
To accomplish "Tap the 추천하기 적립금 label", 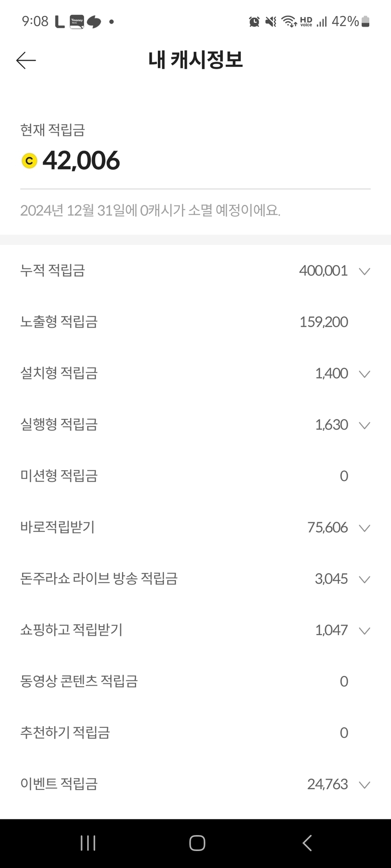I will coord(65,732).
